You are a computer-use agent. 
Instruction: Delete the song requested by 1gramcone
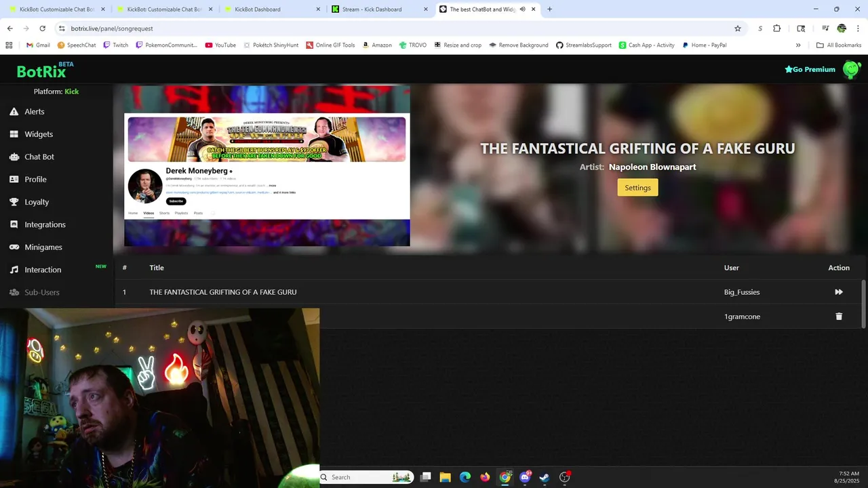(x=839, y=317)
